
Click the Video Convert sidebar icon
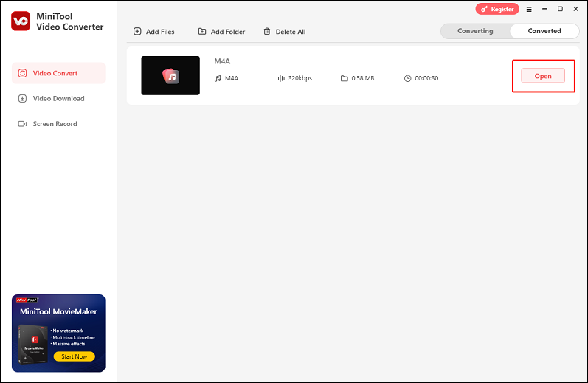pyautogui.click(x=22, y=73)
